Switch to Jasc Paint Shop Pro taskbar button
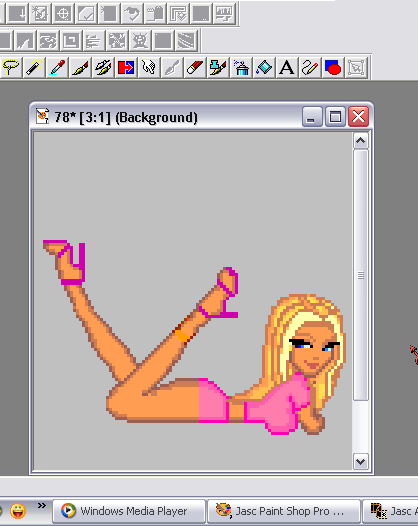 point(284,511)
